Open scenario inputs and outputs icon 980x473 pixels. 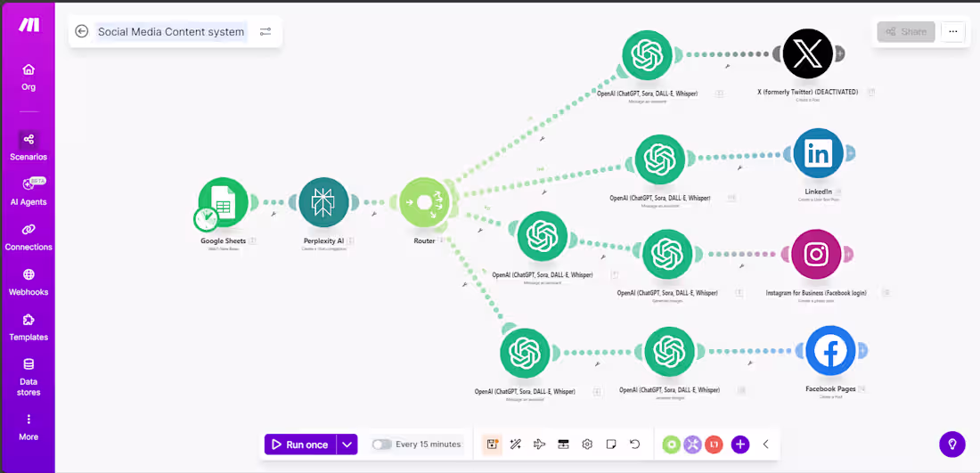point(563,444)
